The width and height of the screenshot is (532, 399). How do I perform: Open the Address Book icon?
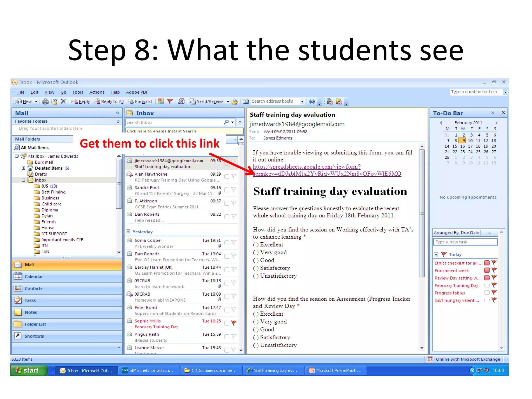tap(246, 101)
